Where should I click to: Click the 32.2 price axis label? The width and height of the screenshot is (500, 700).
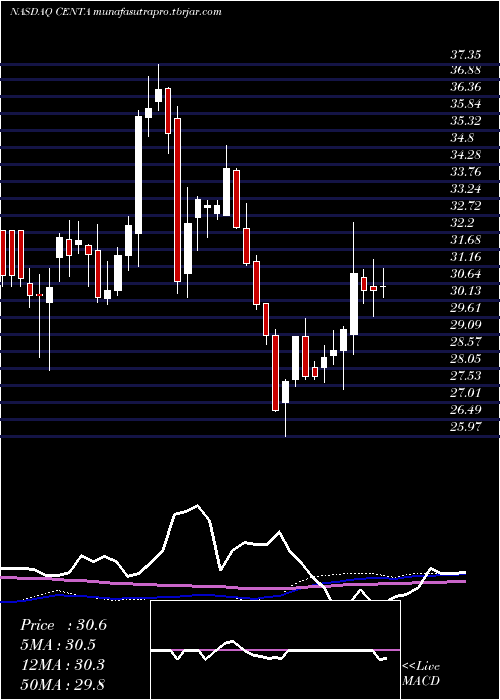[462, 223]
